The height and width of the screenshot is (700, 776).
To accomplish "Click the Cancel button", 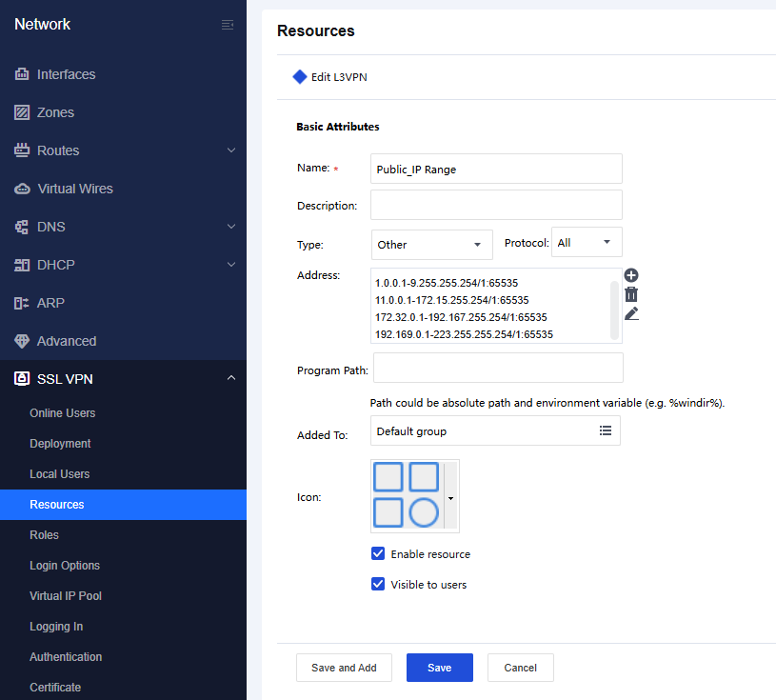I will pos(520,668).
